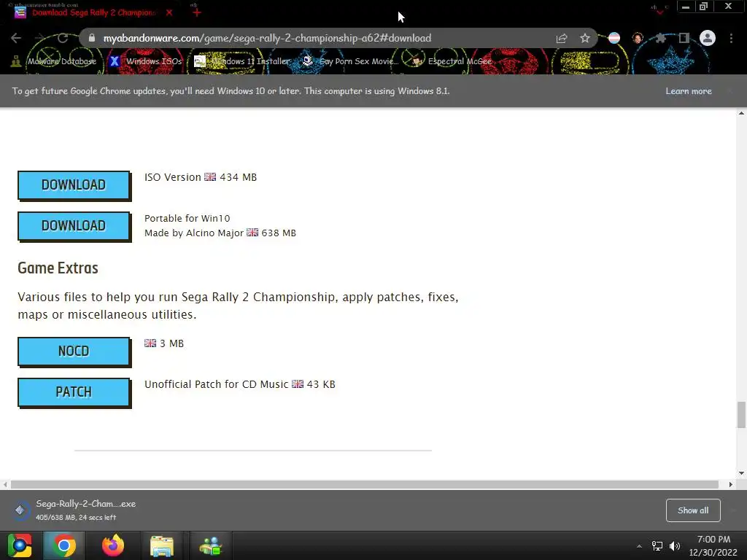Click the PATCH download button

click(x=74, y=392)
